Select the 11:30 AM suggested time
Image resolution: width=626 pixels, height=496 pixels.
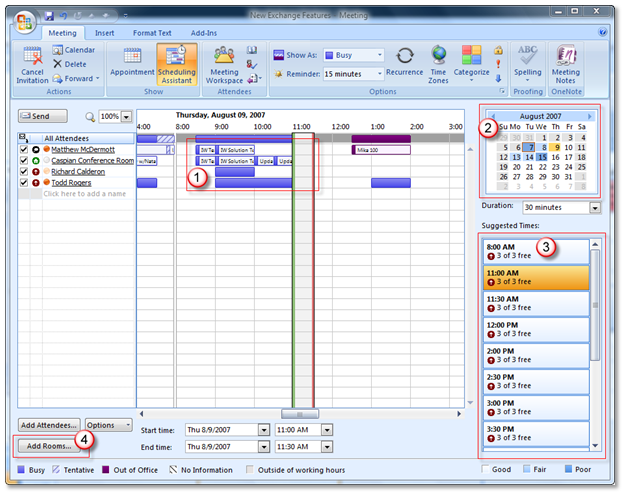pos(536,304)
